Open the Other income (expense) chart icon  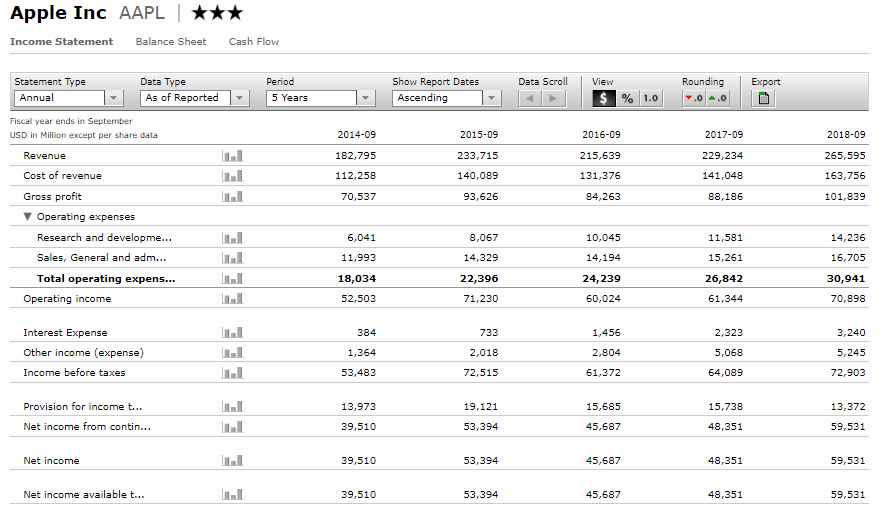coord(232,353)
